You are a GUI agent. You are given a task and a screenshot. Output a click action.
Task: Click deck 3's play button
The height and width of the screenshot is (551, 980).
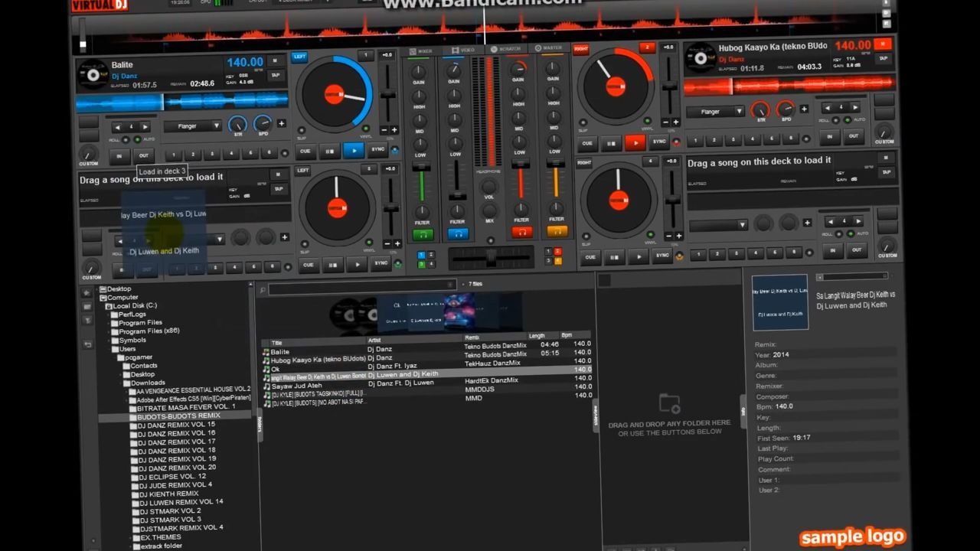357,264
